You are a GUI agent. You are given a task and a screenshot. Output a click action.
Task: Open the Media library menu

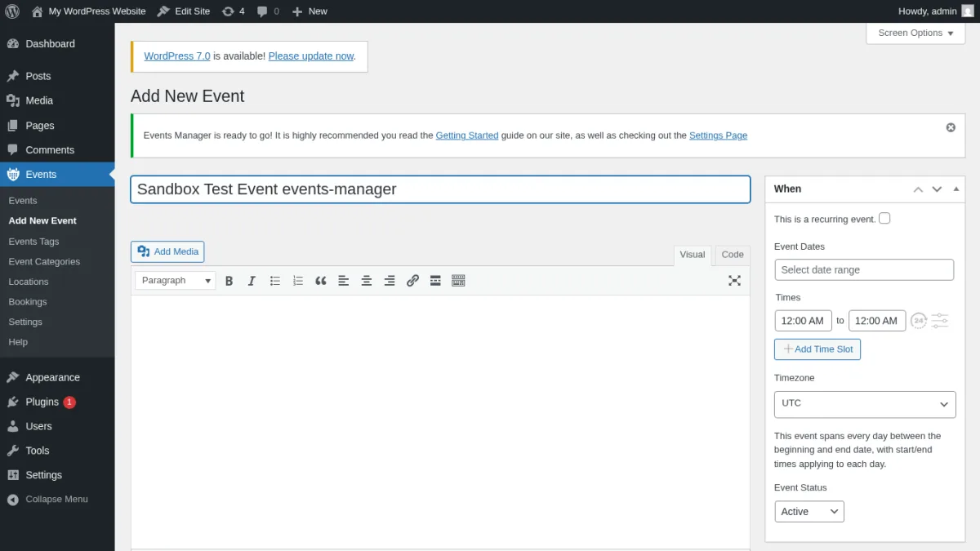(57, 100)
